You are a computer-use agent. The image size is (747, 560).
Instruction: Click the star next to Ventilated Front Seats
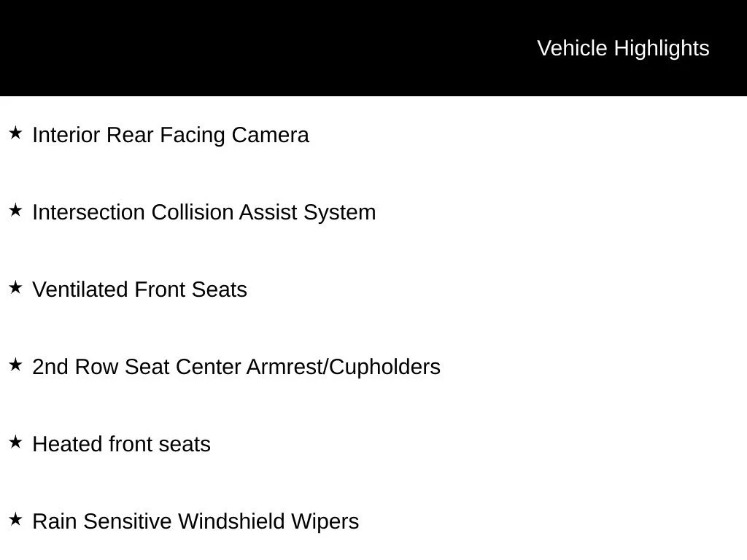click(x=15, y=287)
